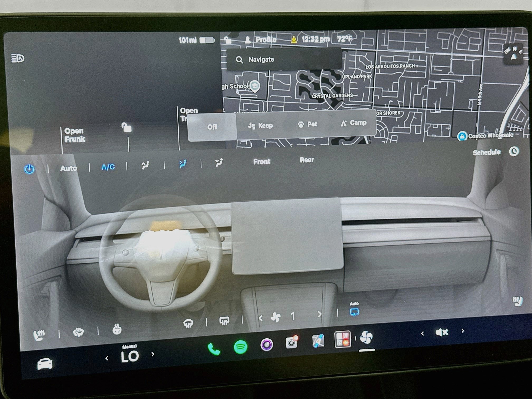Toggle Auto climate mode

tap(69, 168)
